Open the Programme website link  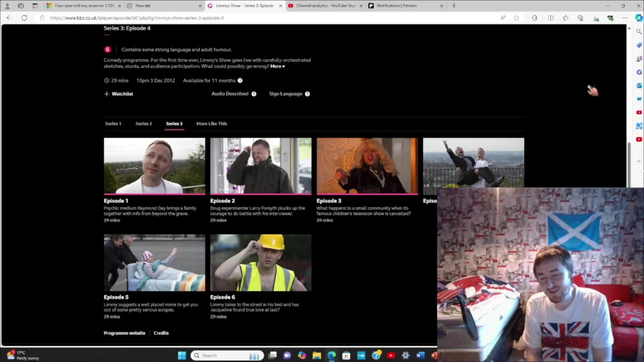point(124,333)
